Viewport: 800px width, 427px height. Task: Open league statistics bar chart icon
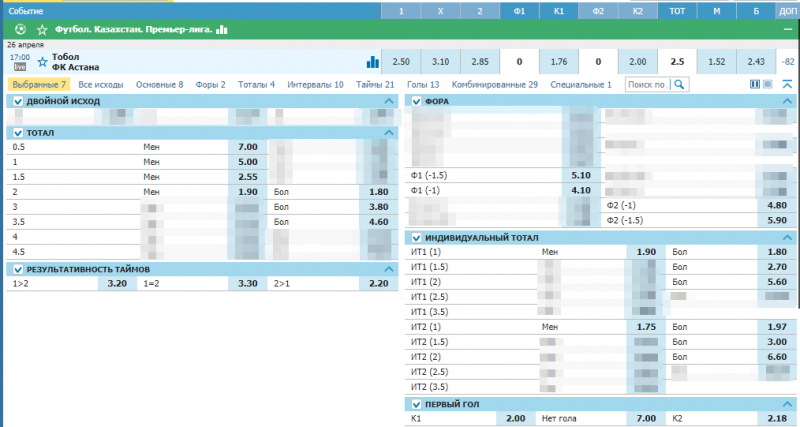point(222,30)
